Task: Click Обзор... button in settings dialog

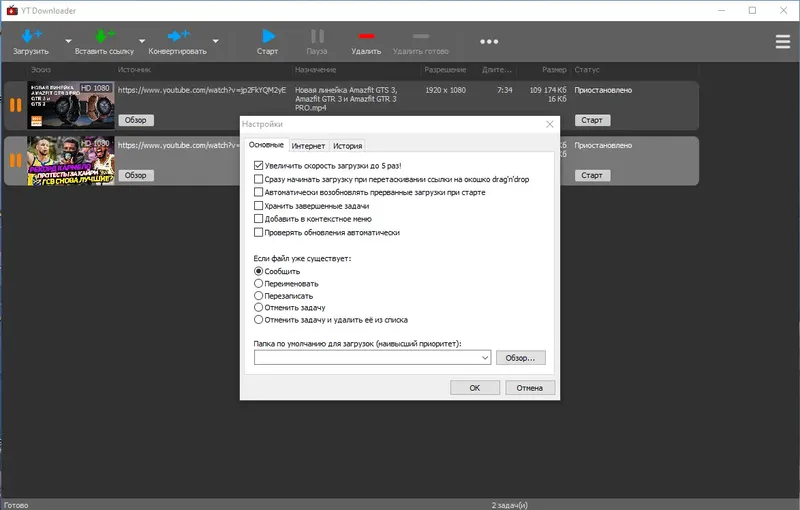Action: pos(520,358)
